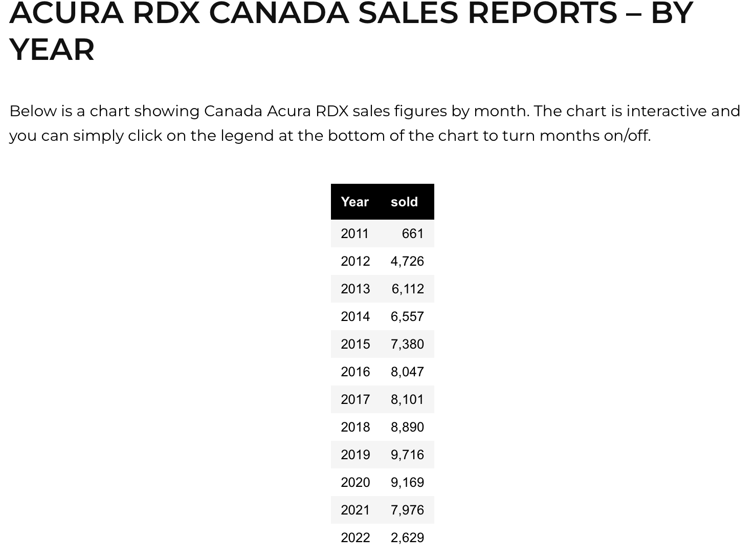The width and height of the screenshot is (756, 557).
Task: Select the 2020 year cell
Action: click(355, 483)
